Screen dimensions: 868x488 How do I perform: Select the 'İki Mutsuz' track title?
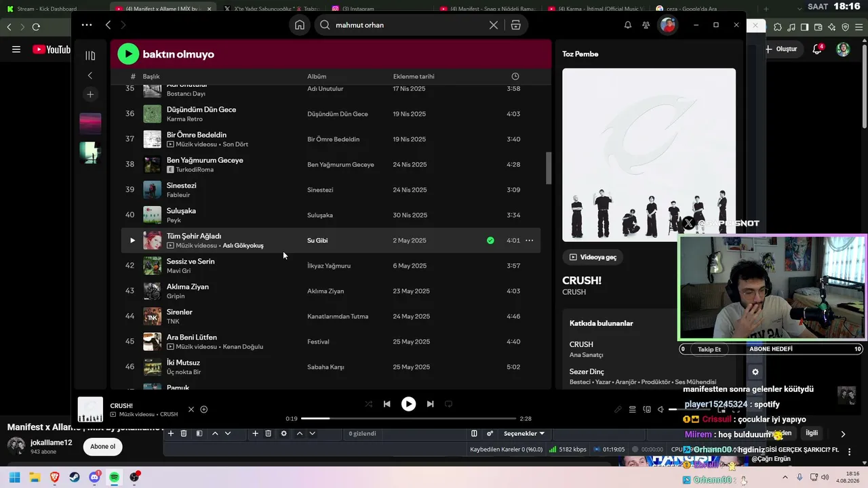coord(183,363)
